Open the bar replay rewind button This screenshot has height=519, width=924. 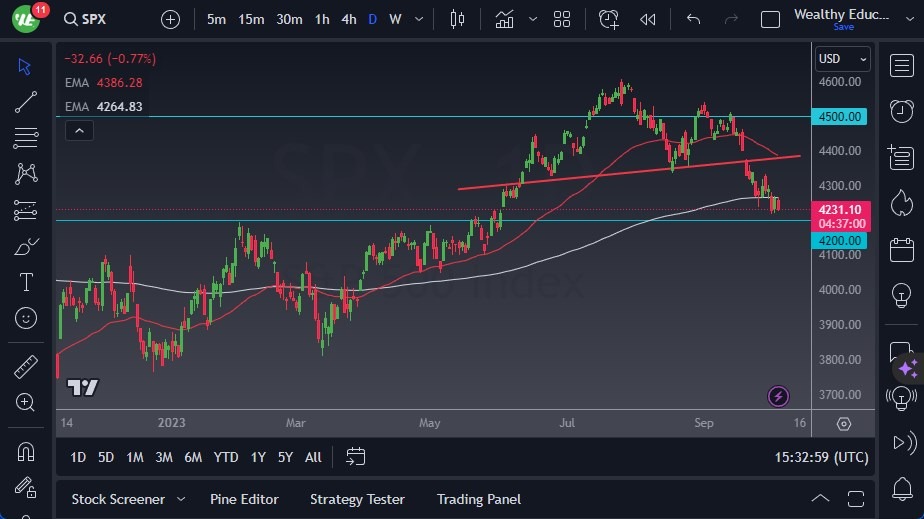coord(648,19)
